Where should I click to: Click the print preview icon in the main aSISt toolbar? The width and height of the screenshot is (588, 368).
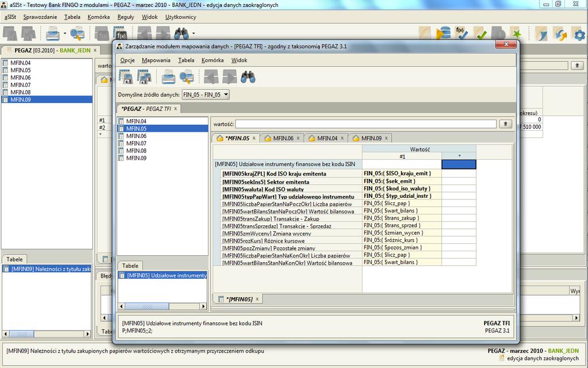[x=78, y=34]
